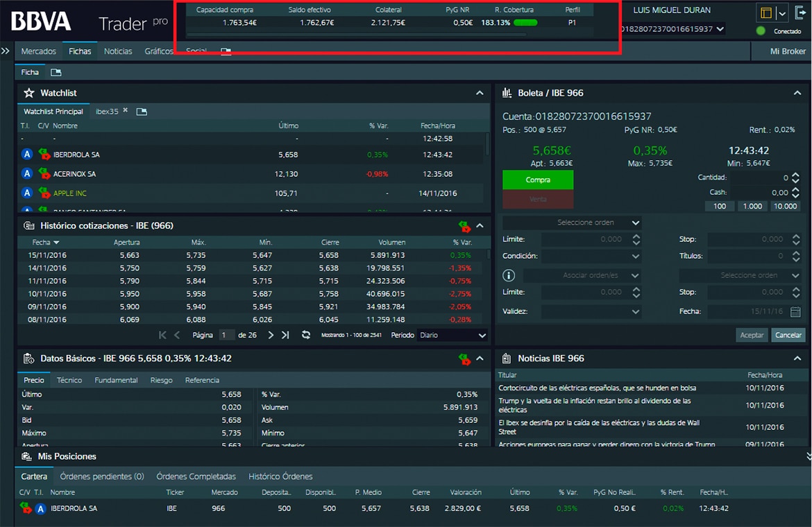Viewport: 812px width, 527px height.
Task: Add a new watchlist tab icon
Action: click(x=142, y=112)
